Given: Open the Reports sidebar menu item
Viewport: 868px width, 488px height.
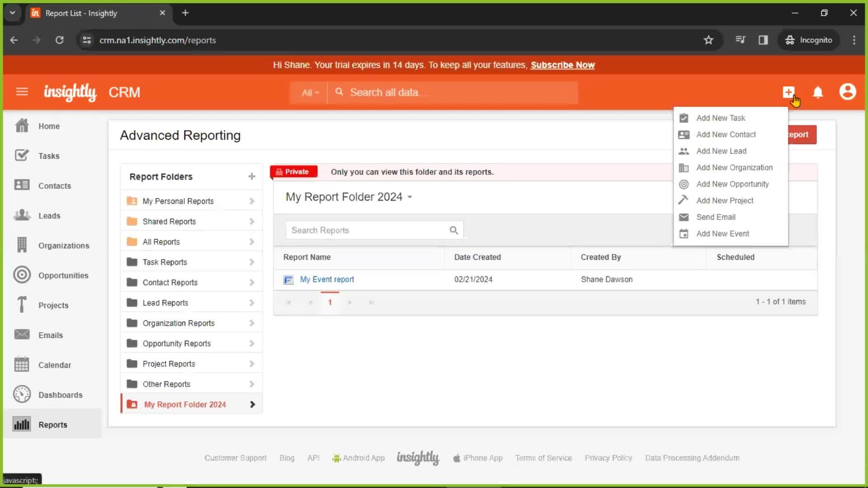Looking at the screenshot, I should pyautogui.click(x=52, y=424).
